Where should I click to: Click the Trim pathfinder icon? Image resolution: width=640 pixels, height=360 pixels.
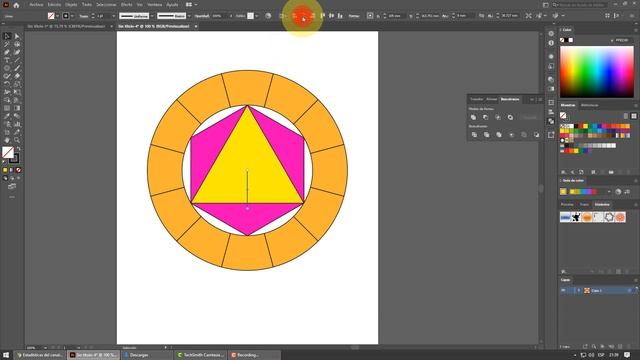coord(487,135)
